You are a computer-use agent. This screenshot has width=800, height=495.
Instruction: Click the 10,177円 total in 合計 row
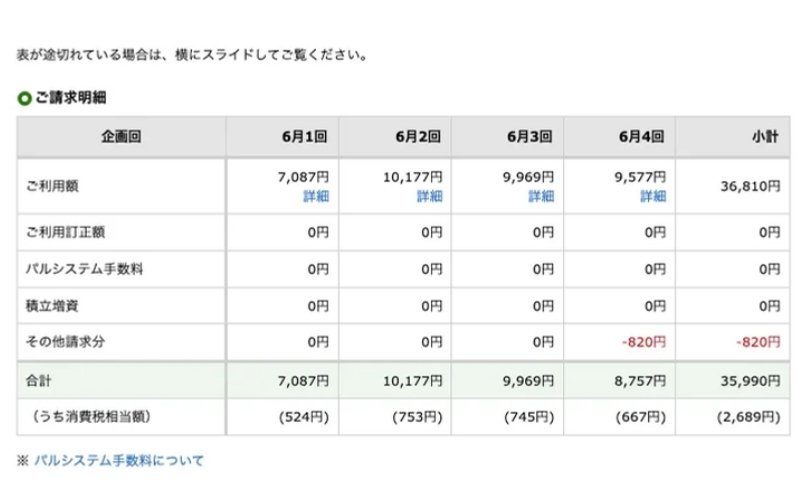click(x=413, y=381)
